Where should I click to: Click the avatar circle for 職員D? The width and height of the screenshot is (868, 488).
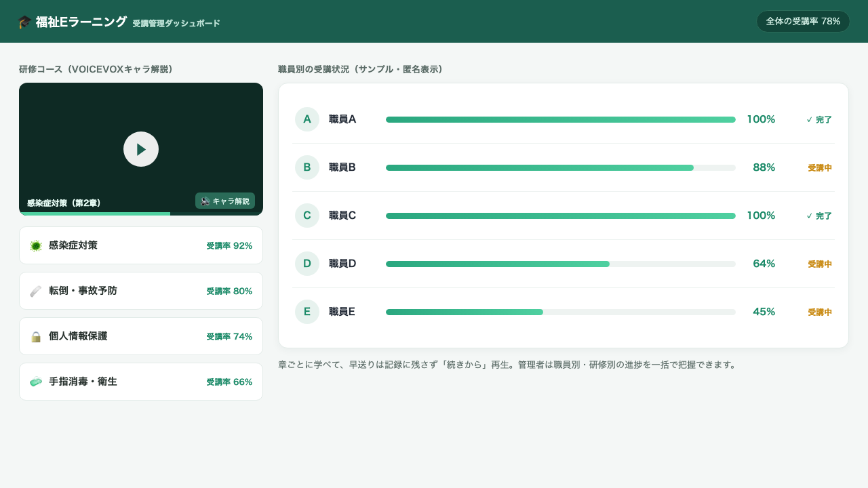(x=307, y=264)
